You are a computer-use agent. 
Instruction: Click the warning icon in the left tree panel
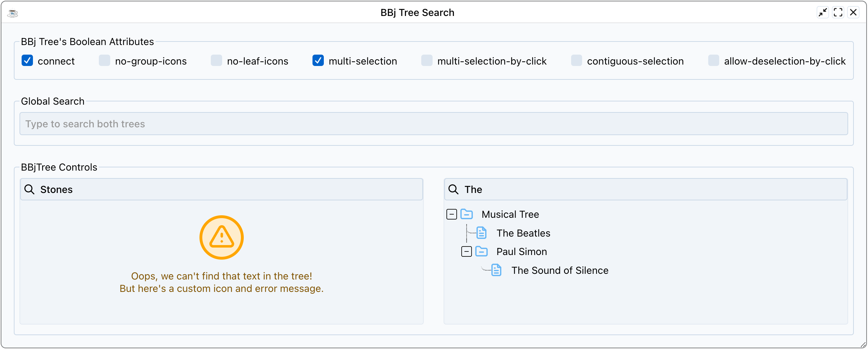pos(221,237)
